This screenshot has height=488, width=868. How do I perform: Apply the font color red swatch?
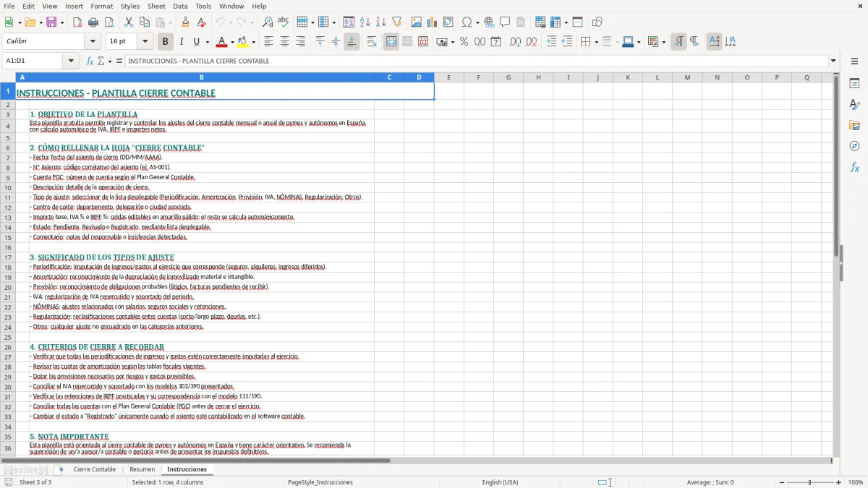pyautogui.click(x=222, y=42)
